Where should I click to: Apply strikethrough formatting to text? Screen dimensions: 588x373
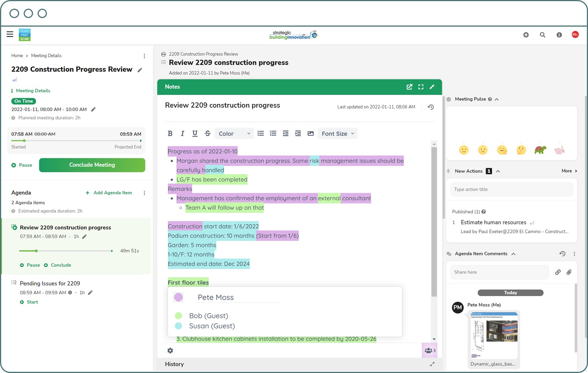click(x=208, y=134)
